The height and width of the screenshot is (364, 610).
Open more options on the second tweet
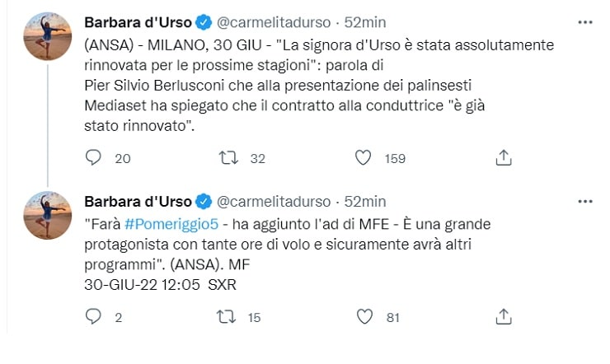585,201
